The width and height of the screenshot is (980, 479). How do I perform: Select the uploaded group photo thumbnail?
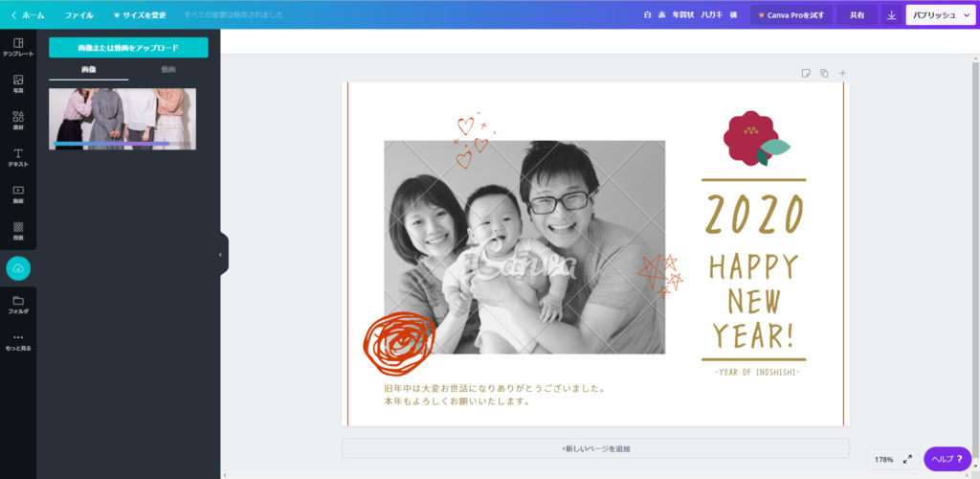(x=122, y=119)
